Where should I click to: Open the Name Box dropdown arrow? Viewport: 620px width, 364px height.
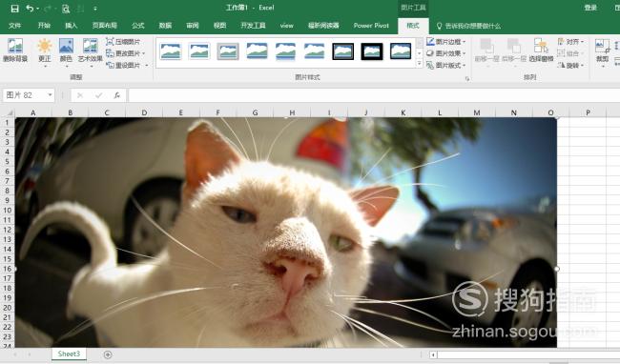click(50, 95)
